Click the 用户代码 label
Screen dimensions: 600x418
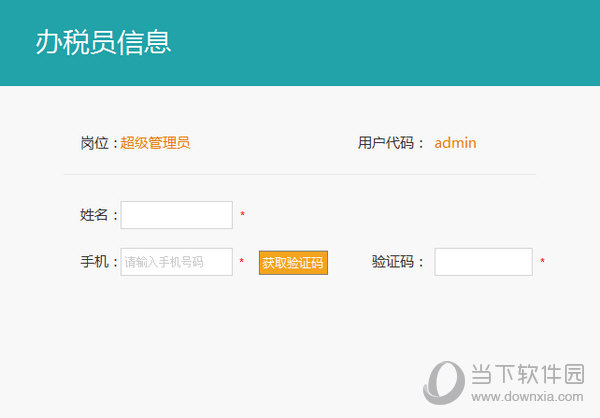point(391,143)
